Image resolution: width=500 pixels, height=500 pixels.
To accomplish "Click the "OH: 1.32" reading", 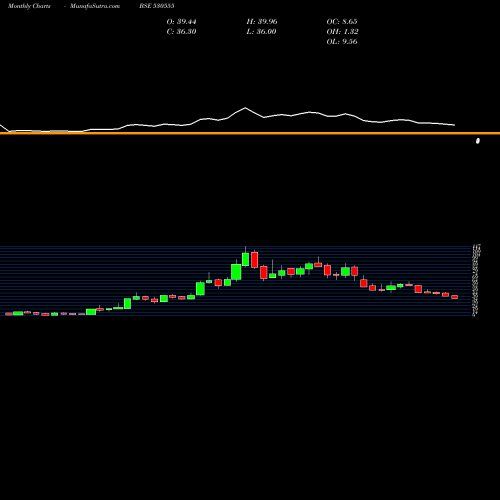I will click(342, 32).
